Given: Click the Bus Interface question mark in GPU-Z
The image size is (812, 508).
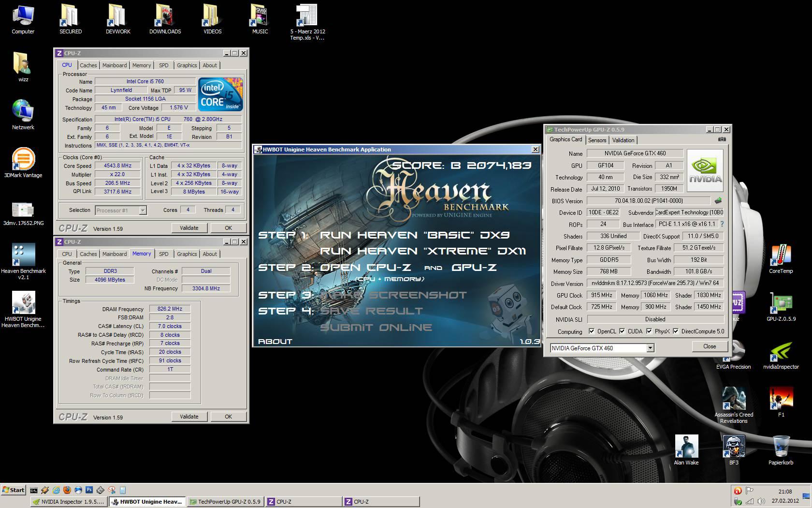Looking at the screenshot, I should click(x=722, y=224).
